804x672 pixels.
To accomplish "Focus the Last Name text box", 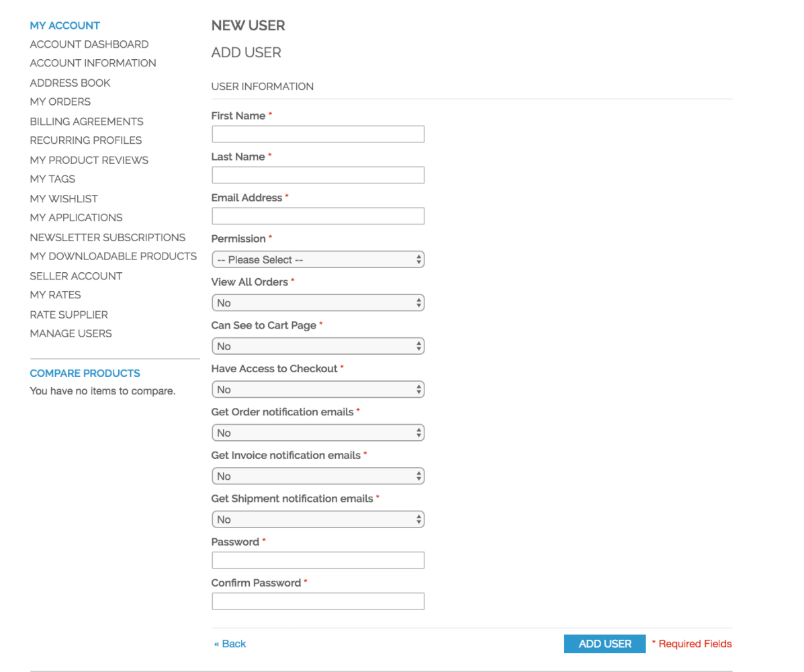I will pos(318,175).
